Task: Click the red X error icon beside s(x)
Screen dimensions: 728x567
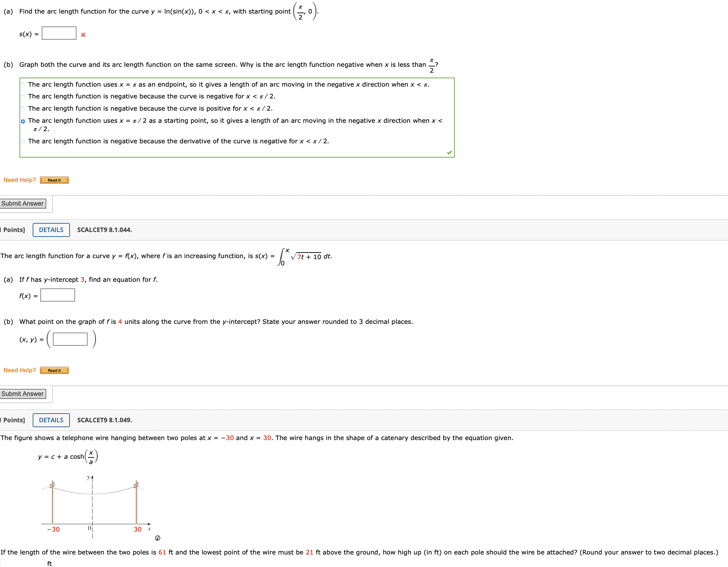Action: pos(83,34)
